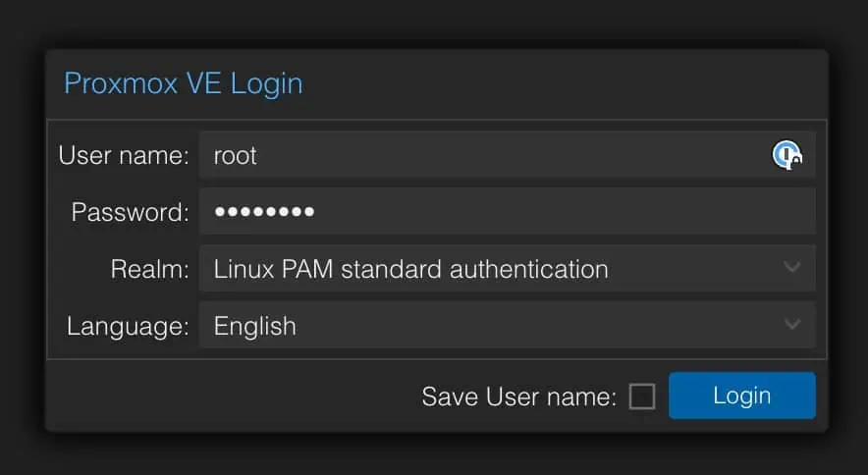Click the "Realm:" field label
The width and height of the screenshot is (868, 475).
(149, 269)
